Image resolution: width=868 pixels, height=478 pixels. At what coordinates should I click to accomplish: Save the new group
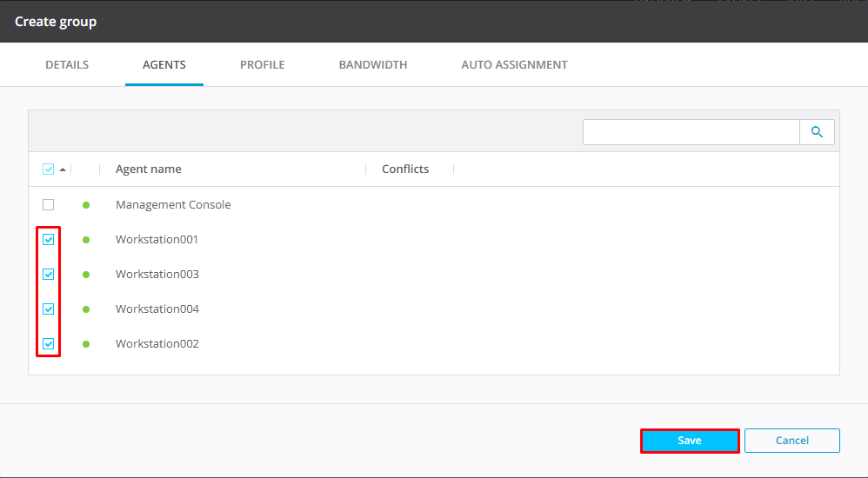(690, 441)
